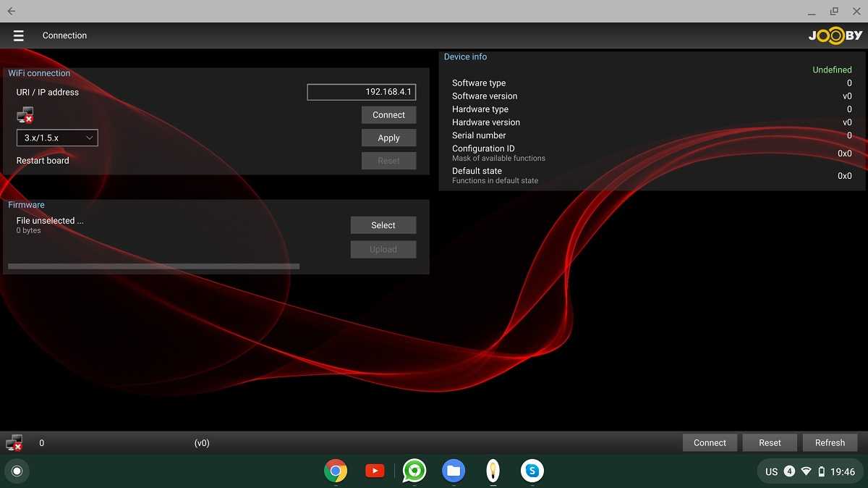Expand the 3.x/1.5.x version dropdown
The width and height of the screenshot is (868, 488).
coord(57,138)
